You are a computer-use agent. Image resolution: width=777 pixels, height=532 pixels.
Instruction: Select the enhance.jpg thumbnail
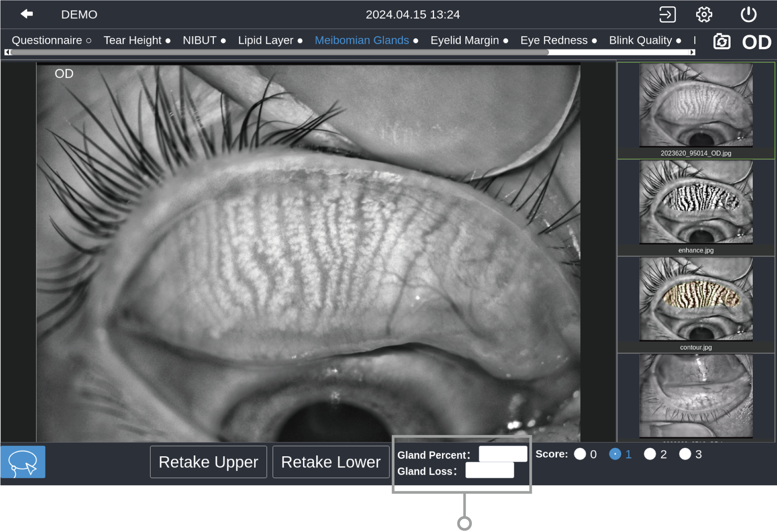pos(696,202)
